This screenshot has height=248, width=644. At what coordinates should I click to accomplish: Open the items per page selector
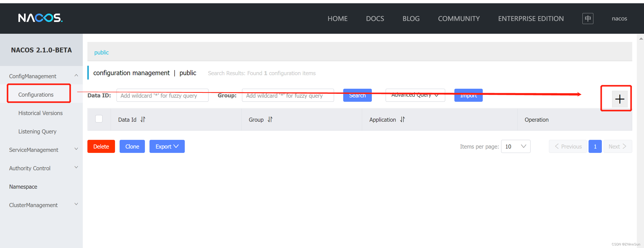tap(516, 146)
